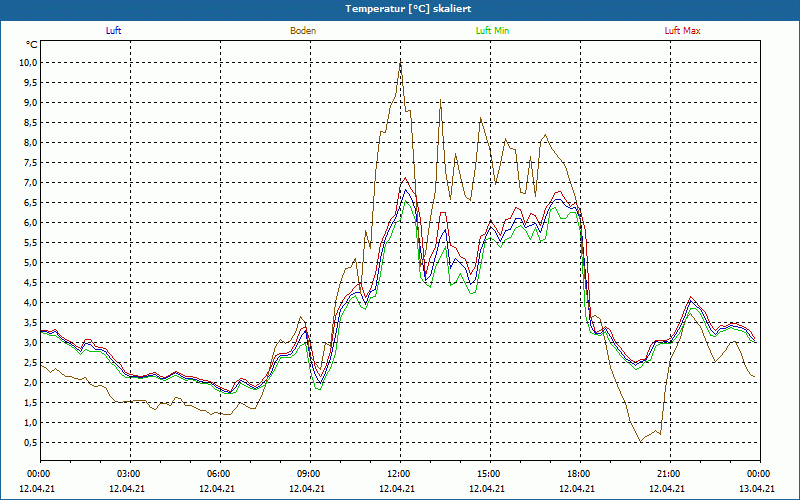Click the '2,5' y-axis value

[31, 363]
